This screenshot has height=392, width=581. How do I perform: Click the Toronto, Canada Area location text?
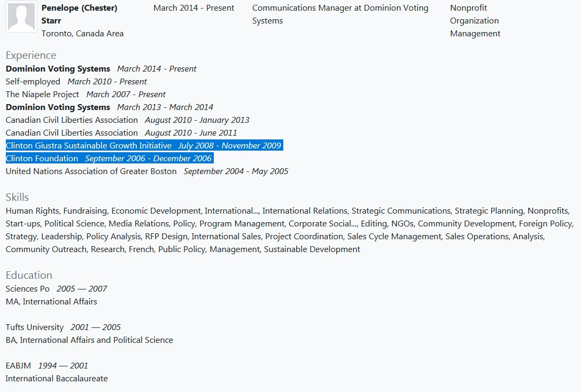pyautogui.click(x=82, y=34)
